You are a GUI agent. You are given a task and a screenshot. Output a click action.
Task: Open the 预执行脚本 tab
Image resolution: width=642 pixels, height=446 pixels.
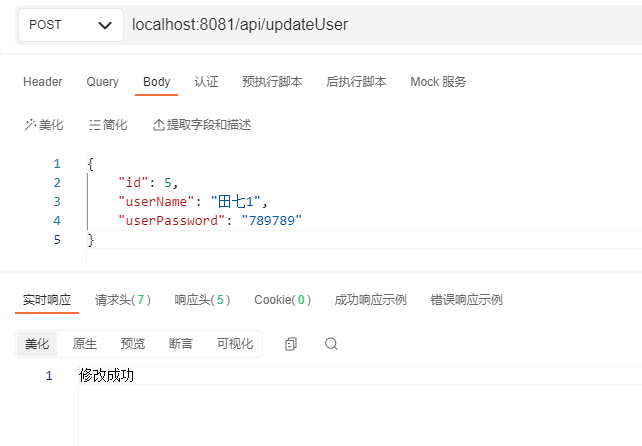click(272, 82)
